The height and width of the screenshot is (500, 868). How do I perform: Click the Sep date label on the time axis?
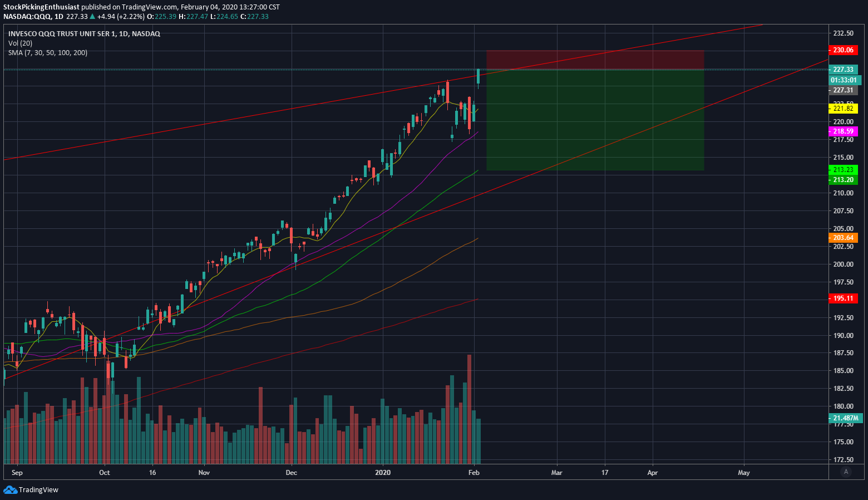click(17, 473)
